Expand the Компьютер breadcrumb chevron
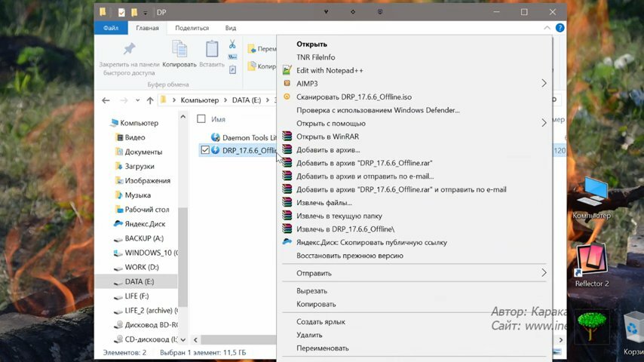The width and height of the screenshot is (644, 362). click(x=225, y=100)
